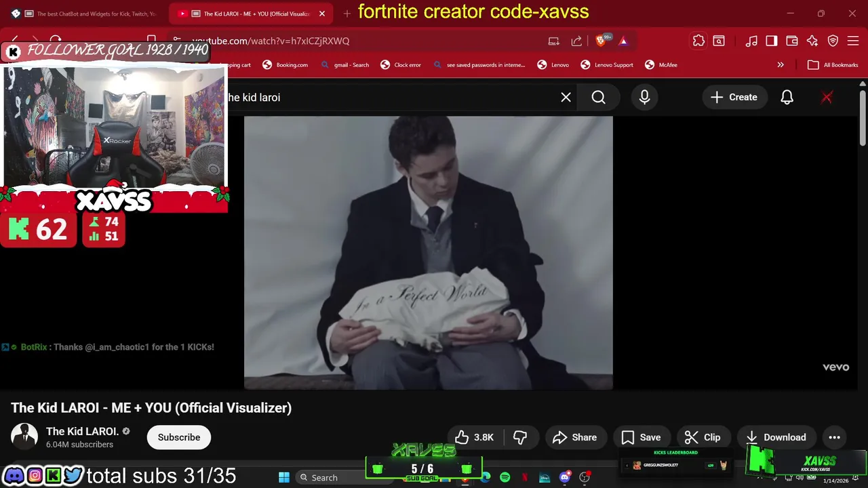Save video to a playlist

pos(641,437)
